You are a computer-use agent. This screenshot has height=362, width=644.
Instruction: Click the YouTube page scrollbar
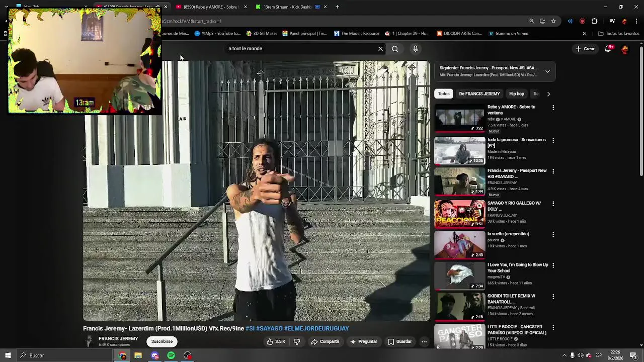[641, 111]
